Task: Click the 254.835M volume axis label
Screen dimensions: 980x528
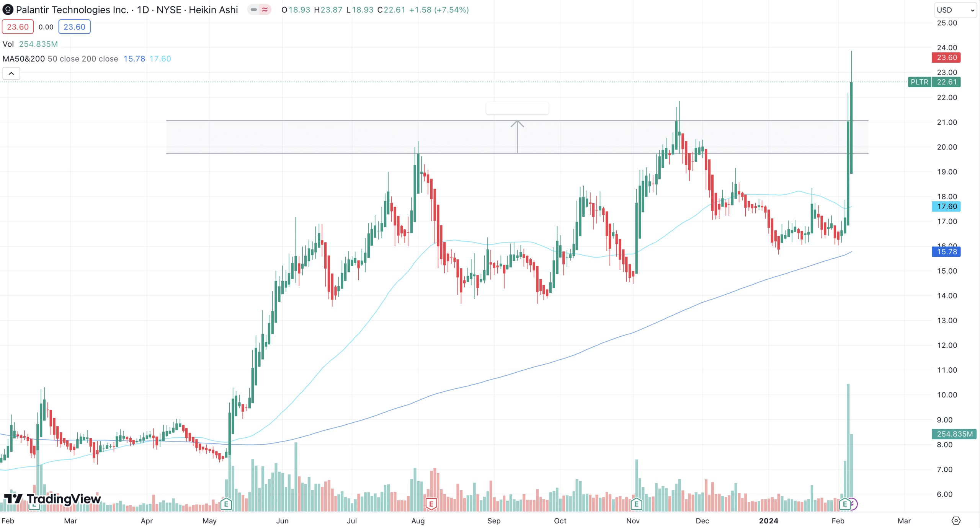Action: point(954,434)
